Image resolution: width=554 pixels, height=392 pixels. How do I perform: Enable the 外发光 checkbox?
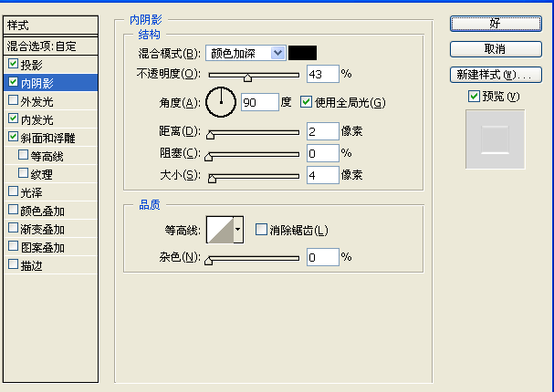(13, 100)
